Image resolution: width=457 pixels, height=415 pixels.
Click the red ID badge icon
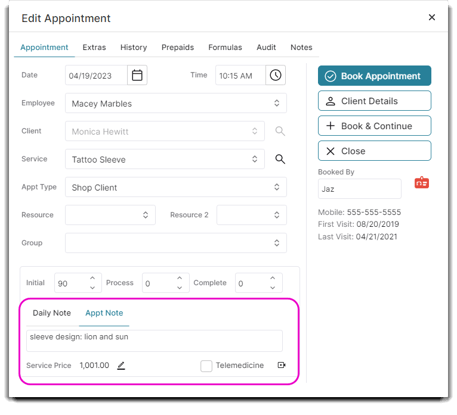422,182
